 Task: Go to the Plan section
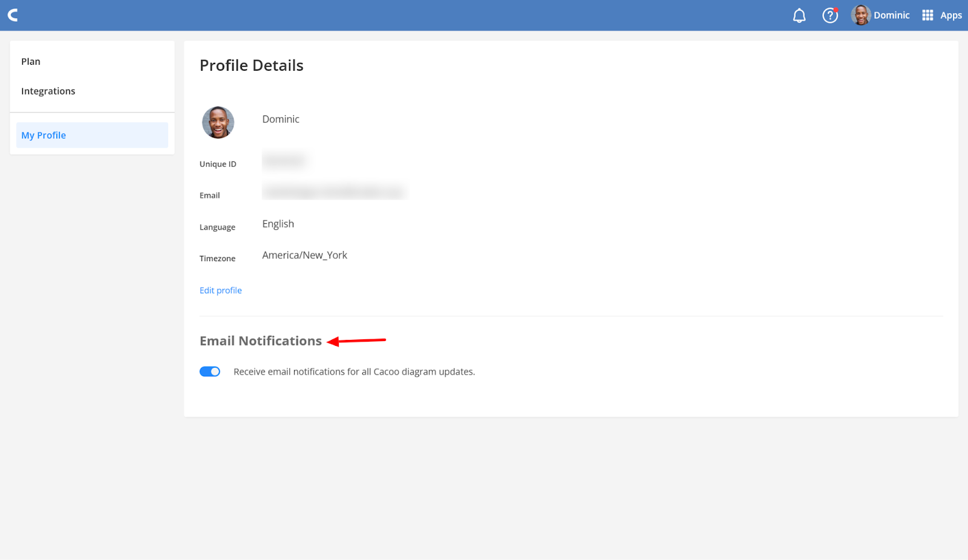coord(31,62)
